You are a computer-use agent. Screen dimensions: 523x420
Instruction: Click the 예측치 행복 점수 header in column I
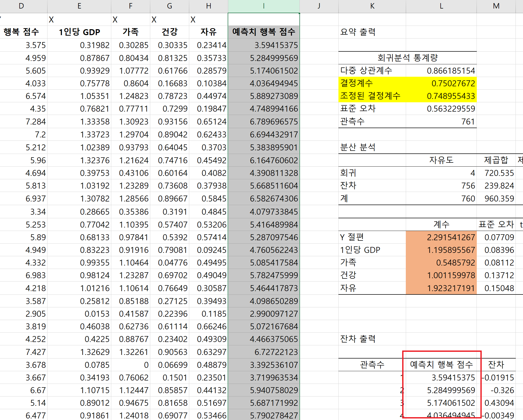264,32
